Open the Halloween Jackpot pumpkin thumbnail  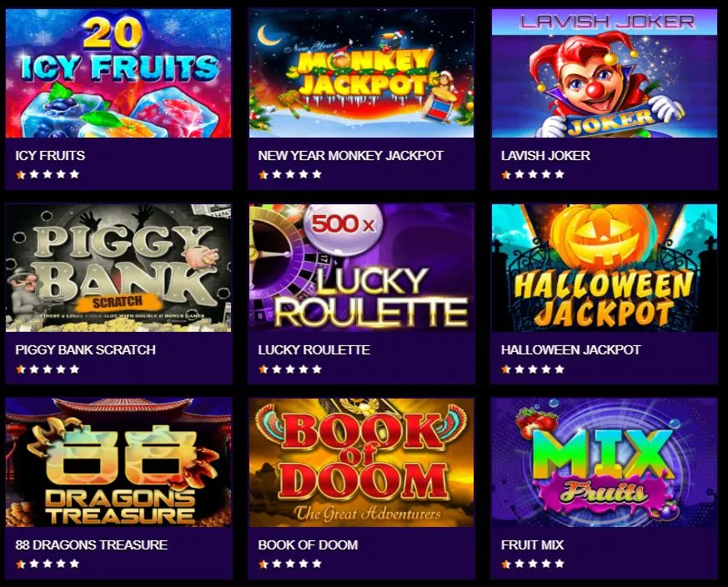[604, 268]
